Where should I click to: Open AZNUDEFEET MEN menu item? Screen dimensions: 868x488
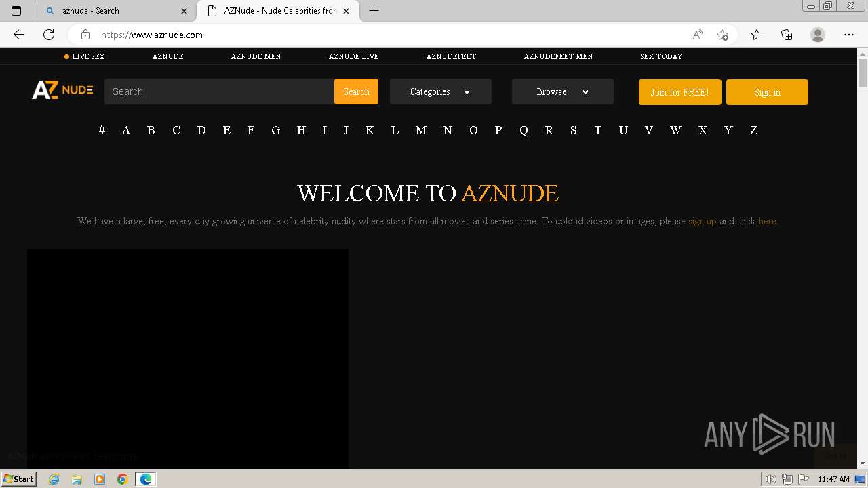point(558,56)
